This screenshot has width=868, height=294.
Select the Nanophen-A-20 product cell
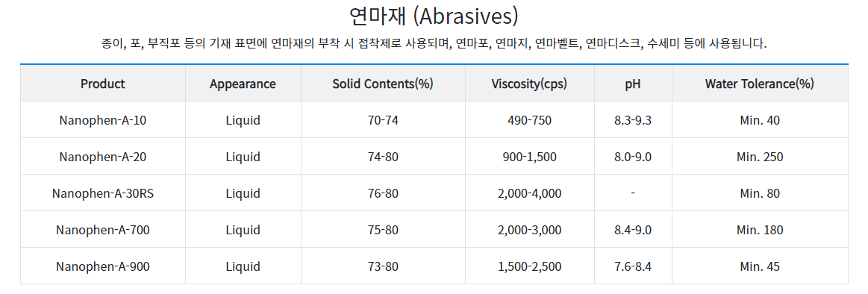(103, 157)
